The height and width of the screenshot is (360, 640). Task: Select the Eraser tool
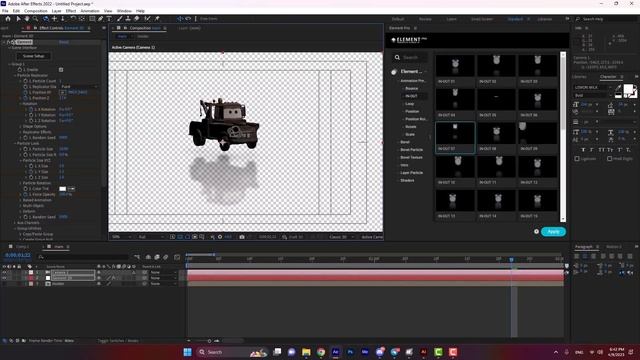pyautogui.click(x=137, y=19)
